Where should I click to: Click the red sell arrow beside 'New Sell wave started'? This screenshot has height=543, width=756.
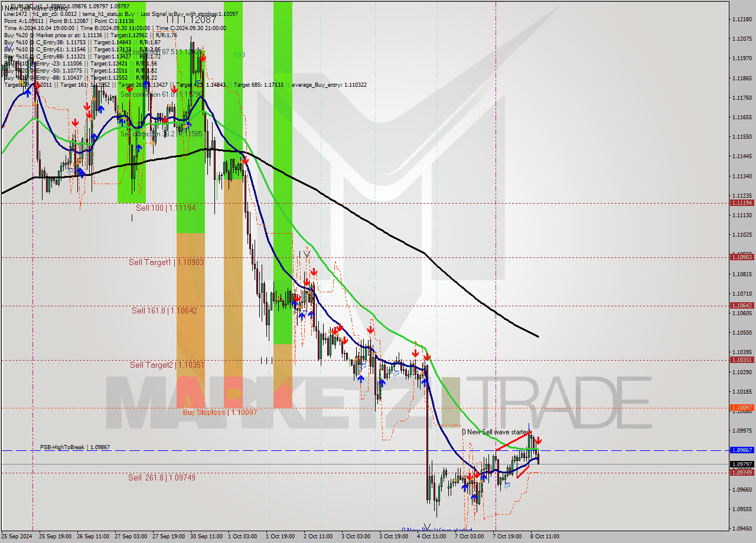click(538, 441)
